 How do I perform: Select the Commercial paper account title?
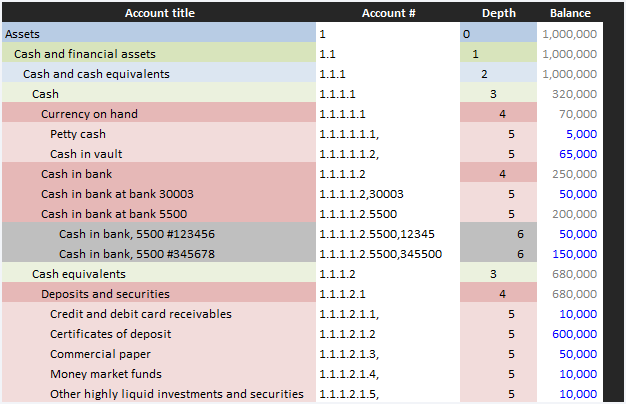click(99, 354)
